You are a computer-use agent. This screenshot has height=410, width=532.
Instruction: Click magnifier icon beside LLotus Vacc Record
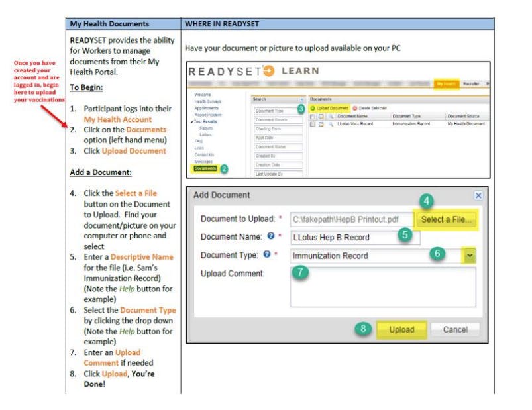tap(331, 124)
